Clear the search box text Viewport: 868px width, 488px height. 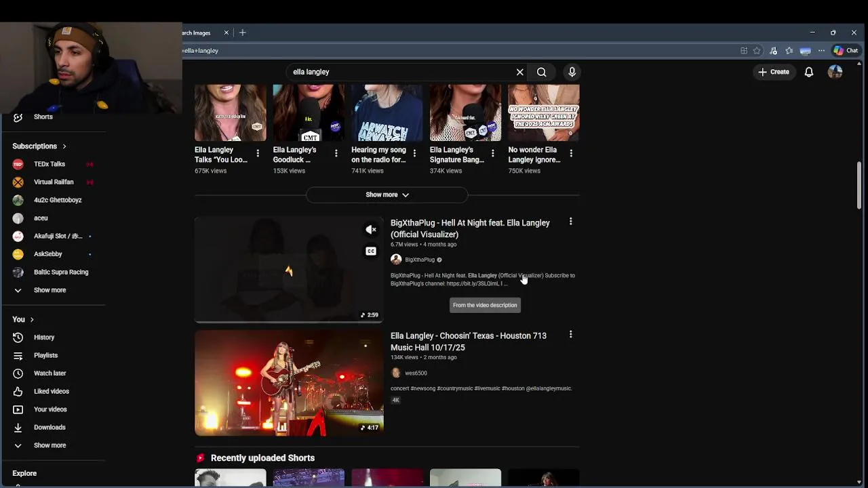[x=520, y=72]
